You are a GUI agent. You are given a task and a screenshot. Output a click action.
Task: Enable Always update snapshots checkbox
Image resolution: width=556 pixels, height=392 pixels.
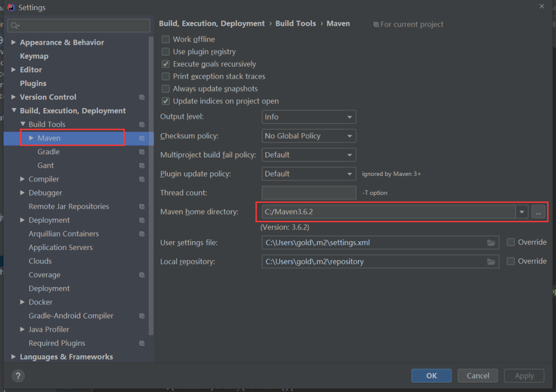pos(166,88)
